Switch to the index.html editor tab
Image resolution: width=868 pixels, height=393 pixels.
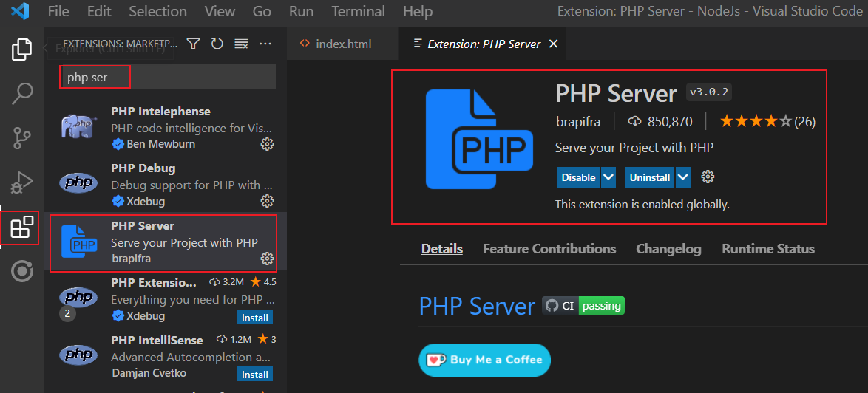click(342, 44)
